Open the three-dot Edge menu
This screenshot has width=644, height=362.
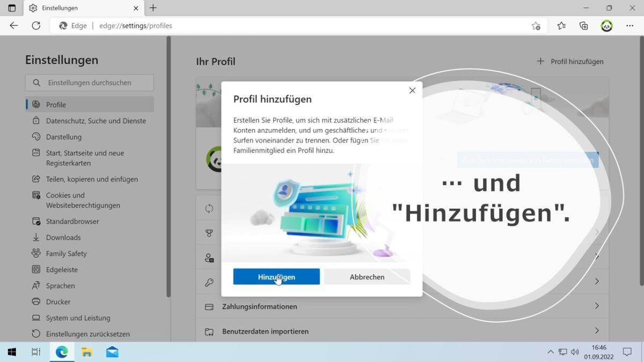[x=630, y=26]
